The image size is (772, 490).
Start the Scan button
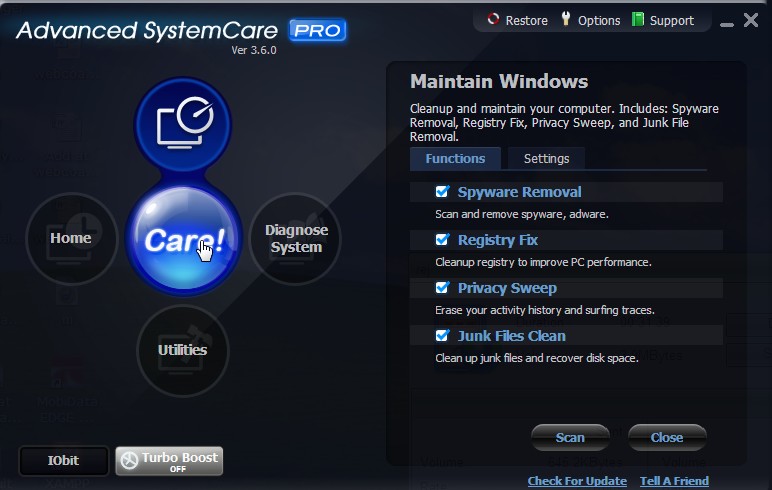coord(570,437)
